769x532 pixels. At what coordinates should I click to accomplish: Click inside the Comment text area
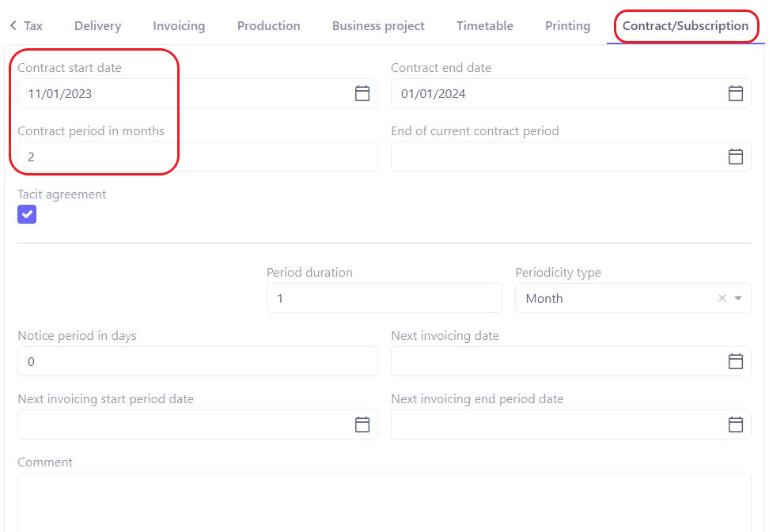[384, 502]
